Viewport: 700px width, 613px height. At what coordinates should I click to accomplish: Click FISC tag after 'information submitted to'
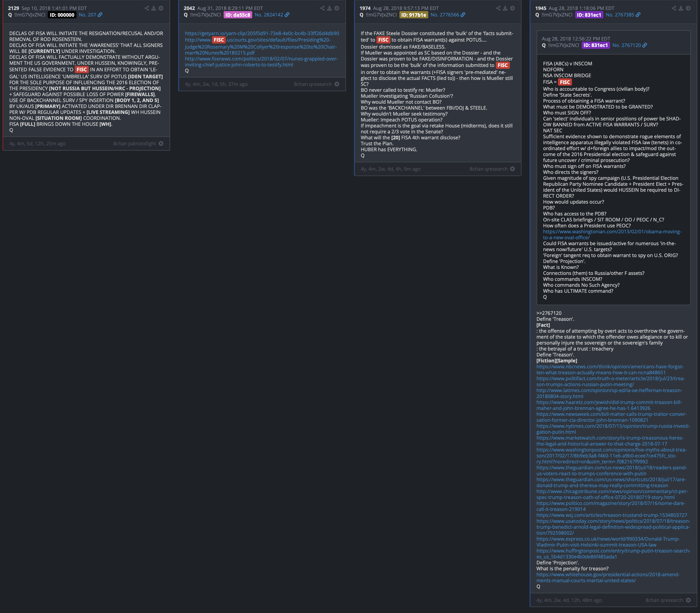pos(503,65)
